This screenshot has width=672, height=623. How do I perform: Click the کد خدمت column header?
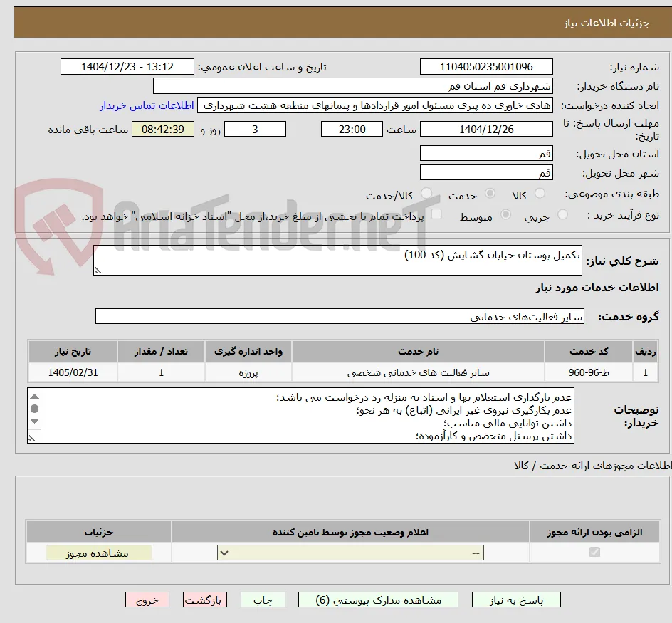point(589,352)
